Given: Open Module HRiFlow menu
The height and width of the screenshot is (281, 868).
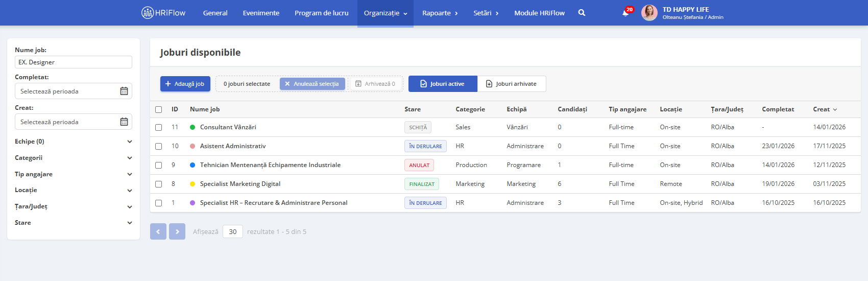Looking at the screenshot, I should tap(540, 13).
